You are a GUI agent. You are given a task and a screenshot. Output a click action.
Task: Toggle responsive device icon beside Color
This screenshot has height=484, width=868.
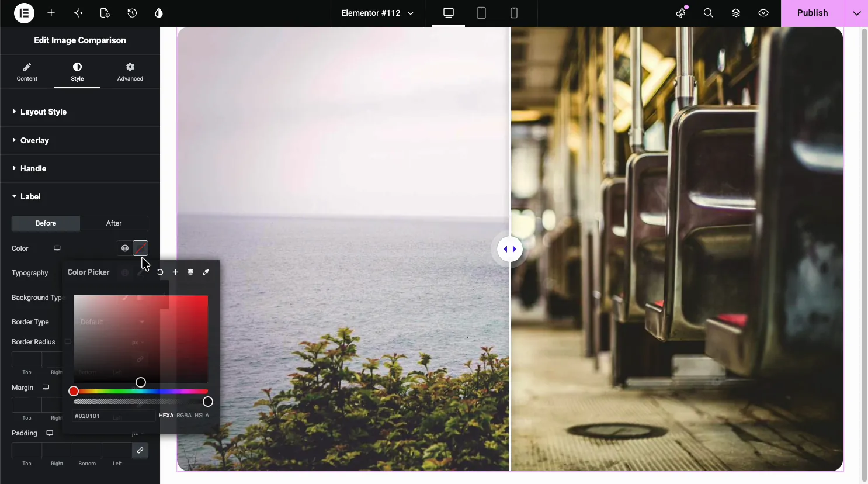[x=57, y=248]
